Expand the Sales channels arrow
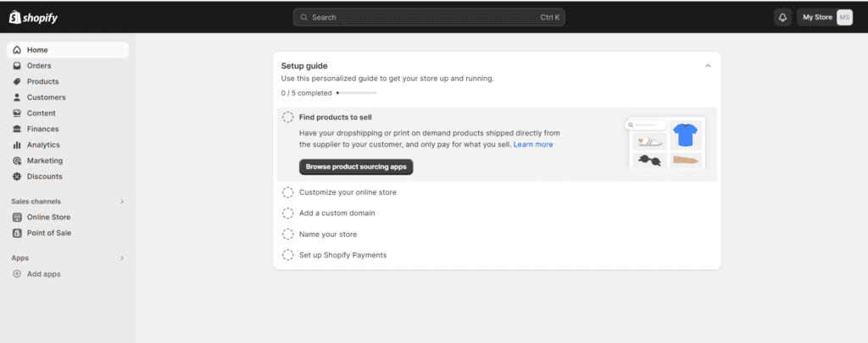Image resolution: width=868 pixels, height=343 pixels. 122,202
